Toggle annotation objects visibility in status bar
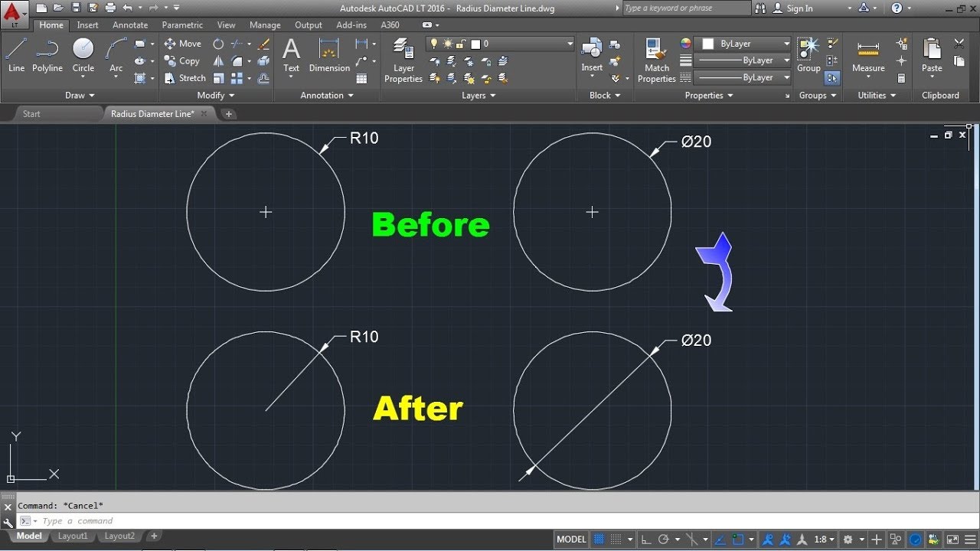Viewport: 980px width, 551px height. tap(769, 540)
